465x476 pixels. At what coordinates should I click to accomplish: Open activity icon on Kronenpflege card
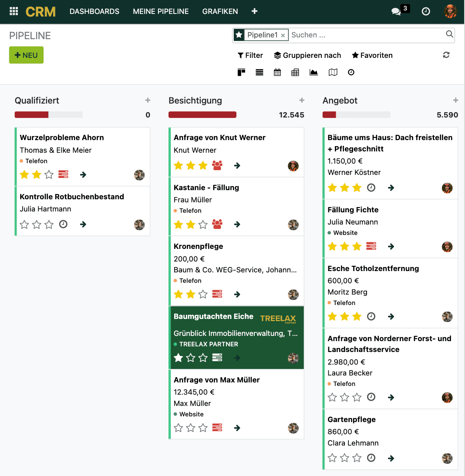pyautogui.click(x=217, y=294)
